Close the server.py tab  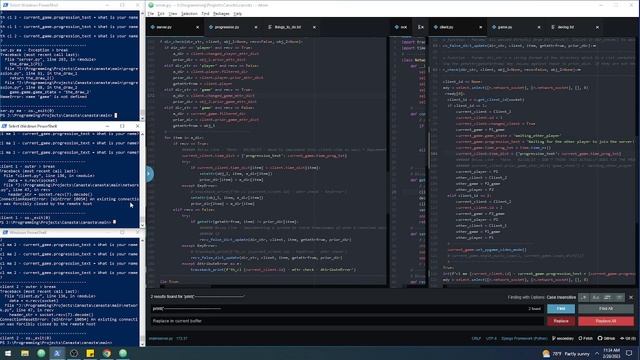(198, 27)
